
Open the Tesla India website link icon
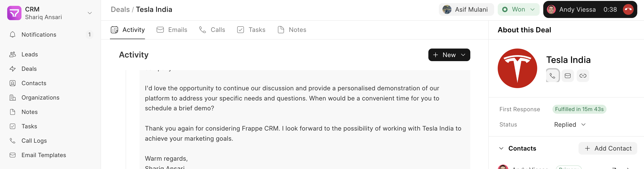click(583, 76)
